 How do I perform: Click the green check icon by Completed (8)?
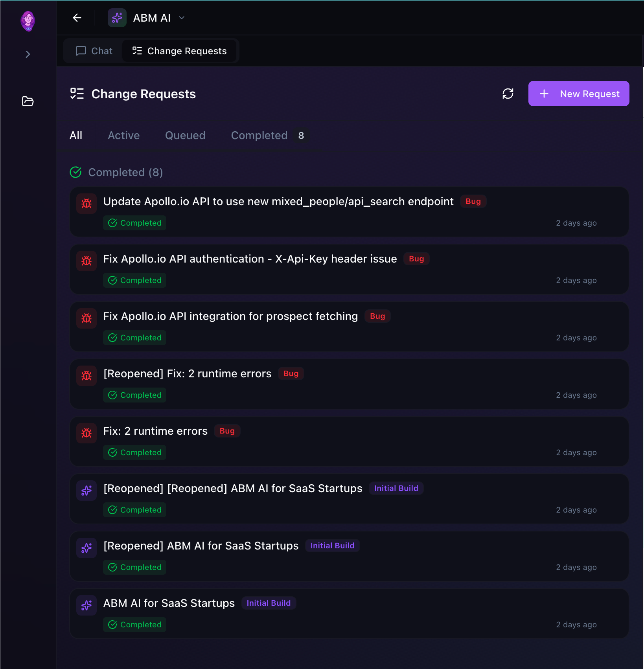75,172
